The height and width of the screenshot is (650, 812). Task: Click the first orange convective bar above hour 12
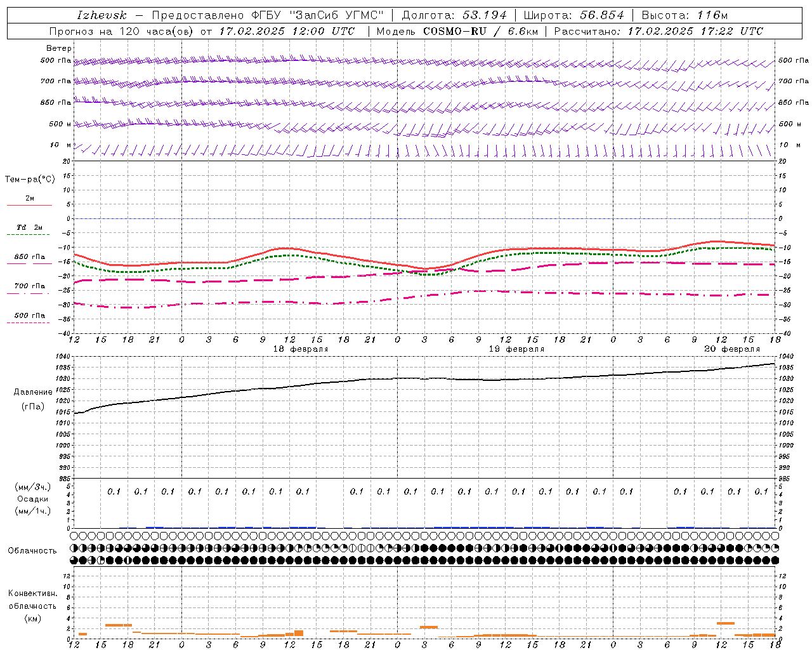click(82, 634)
